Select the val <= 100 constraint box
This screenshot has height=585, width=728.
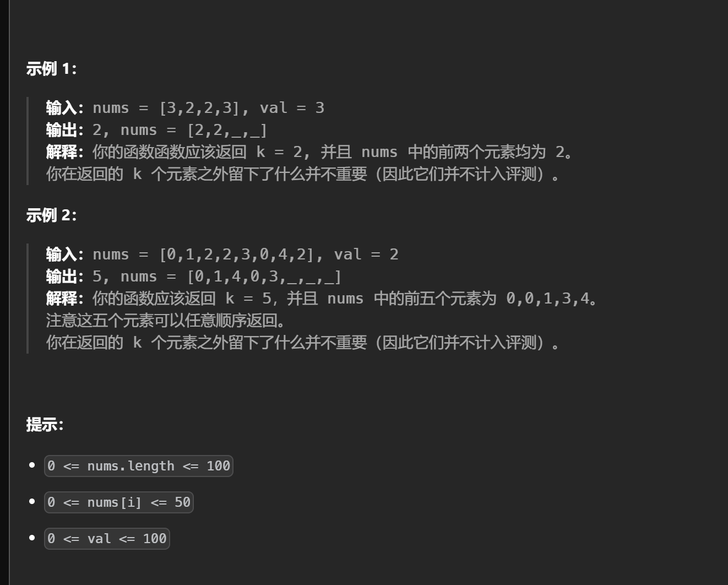(107, 539)
